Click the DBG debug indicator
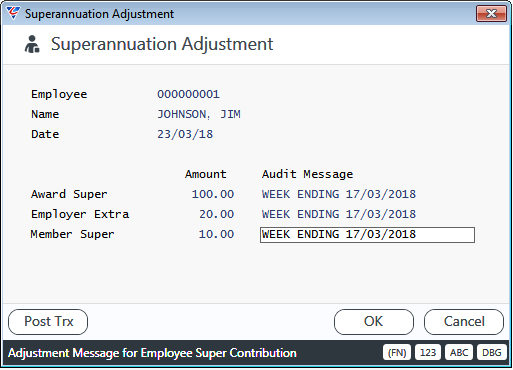 pos(492,353)
